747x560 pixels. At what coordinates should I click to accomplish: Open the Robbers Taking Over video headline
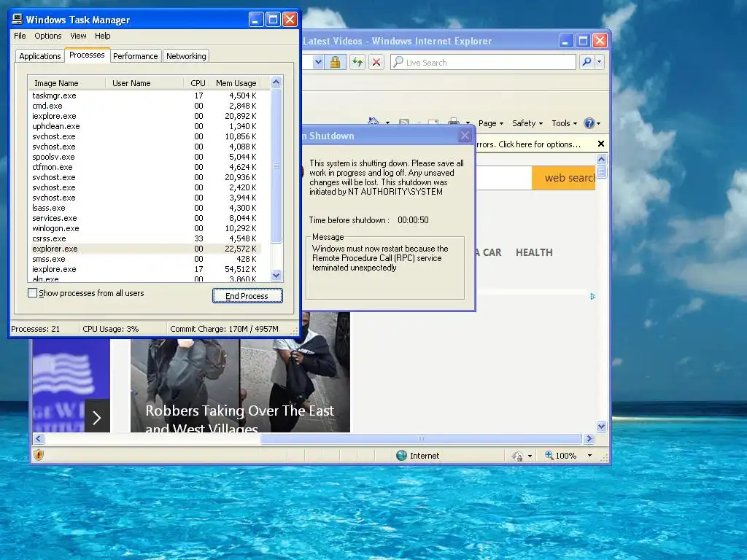239,419
